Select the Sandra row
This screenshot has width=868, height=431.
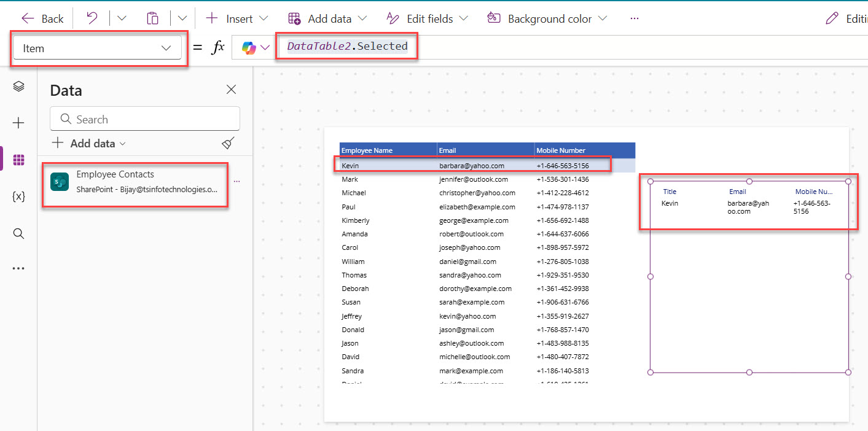[x=487, y=371]
